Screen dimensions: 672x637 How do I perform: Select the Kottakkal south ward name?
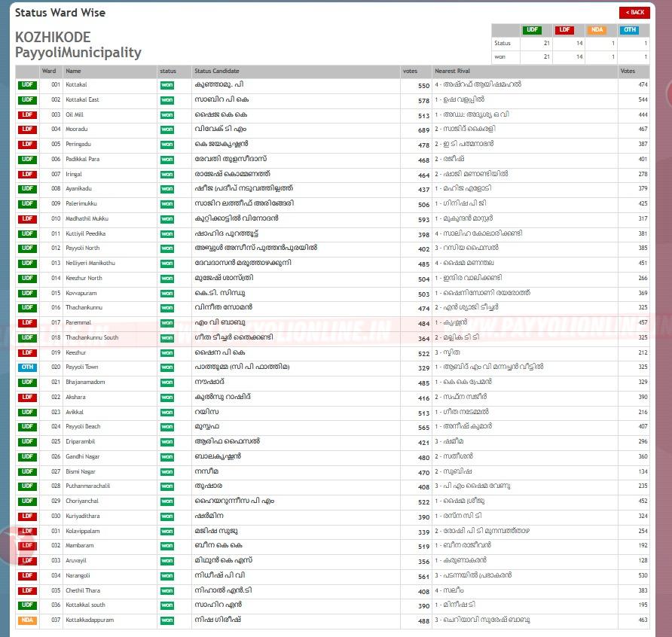click(85, 605)
